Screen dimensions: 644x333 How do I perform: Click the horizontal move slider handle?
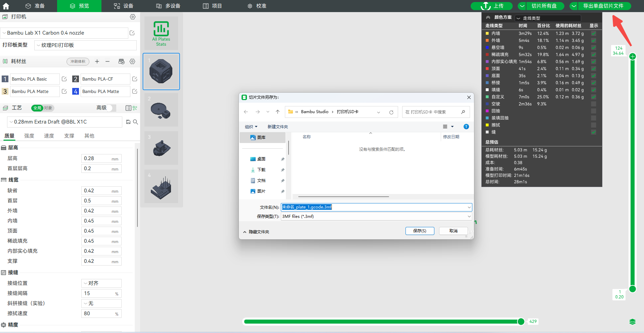click(x=521, y=322)
